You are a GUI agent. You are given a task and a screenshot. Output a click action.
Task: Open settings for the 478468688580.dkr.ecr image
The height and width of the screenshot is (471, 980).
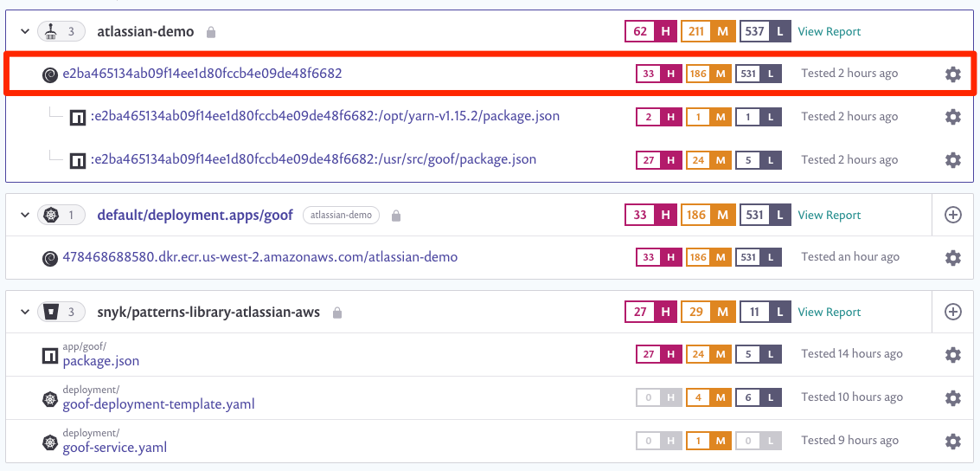[952, 257]
